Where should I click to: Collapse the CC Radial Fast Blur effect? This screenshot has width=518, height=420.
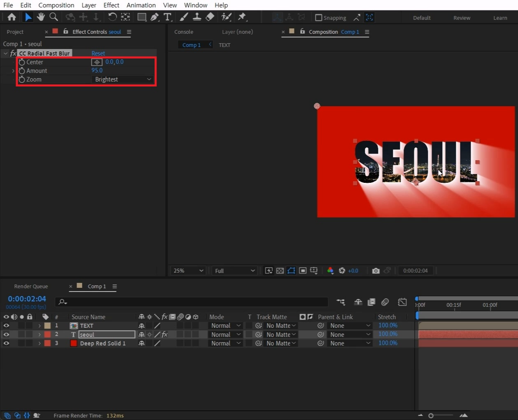[5, 54]
